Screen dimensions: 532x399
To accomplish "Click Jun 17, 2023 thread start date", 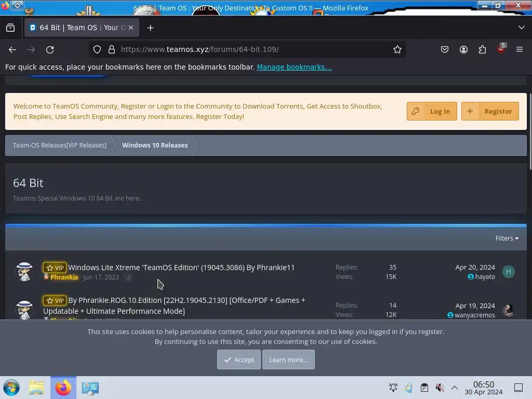I will point(101,277).
